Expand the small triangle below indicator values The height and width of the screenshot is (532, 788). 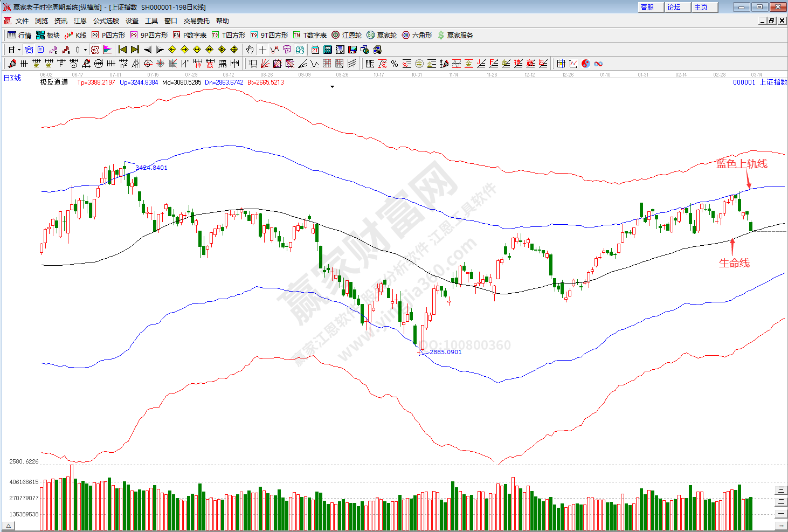pos(332,87)
